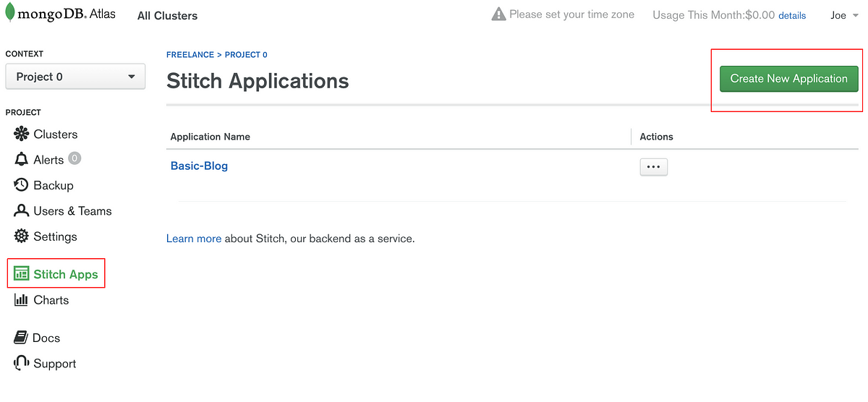Click the Backup clock icon
Image resolution: width=868 pixels, height=402 pixels.
[22, 185]
